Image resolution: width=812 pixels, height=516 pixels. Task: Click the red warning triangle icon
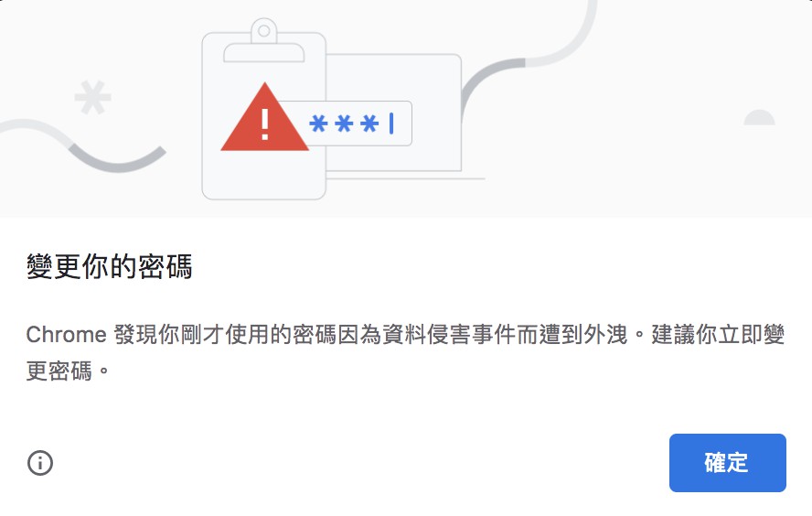(x=264, y=117)
